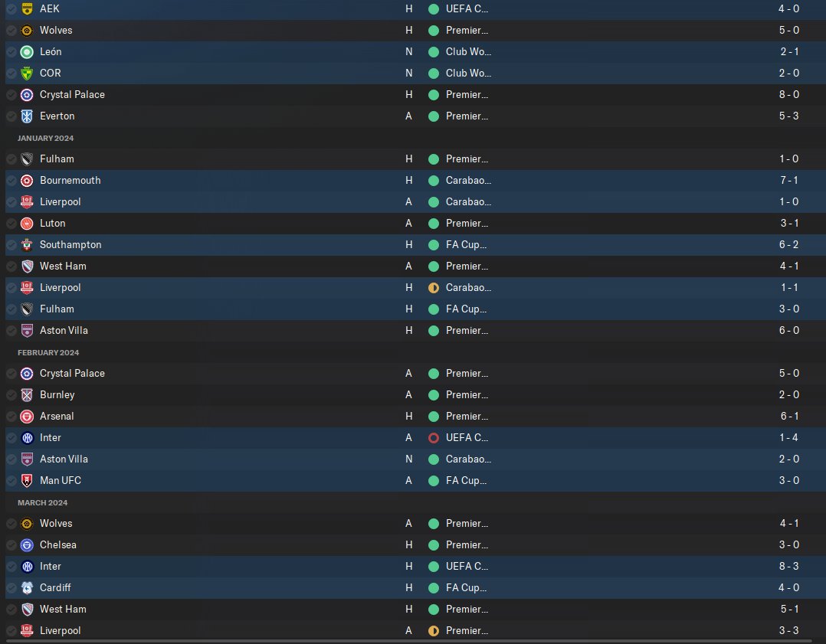Click the León club badge icon

coord(27,52)
